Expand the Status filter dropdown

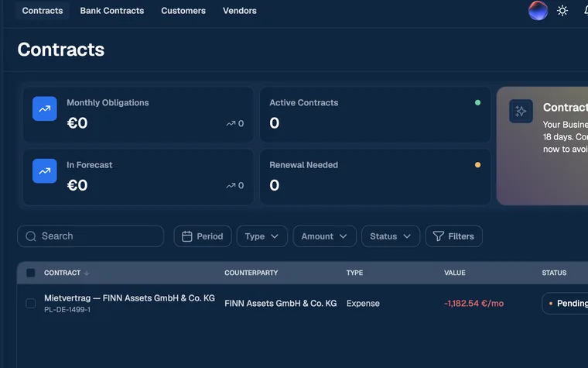point(391,236)
